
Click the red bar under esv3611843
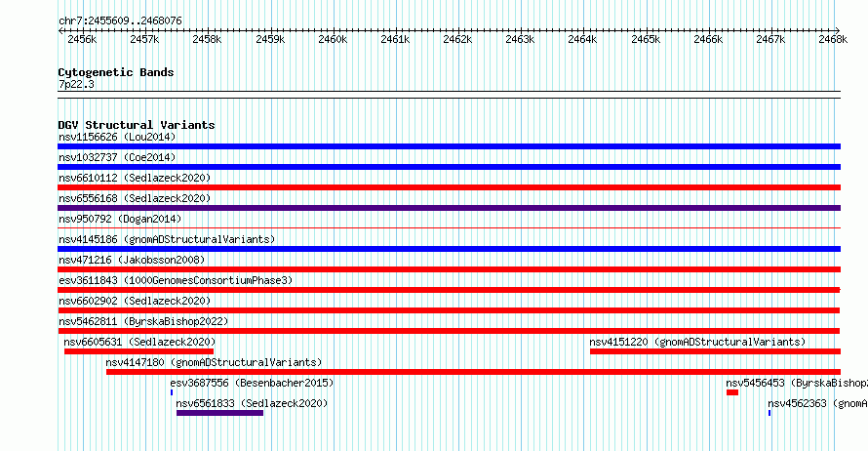pos(449,290)
